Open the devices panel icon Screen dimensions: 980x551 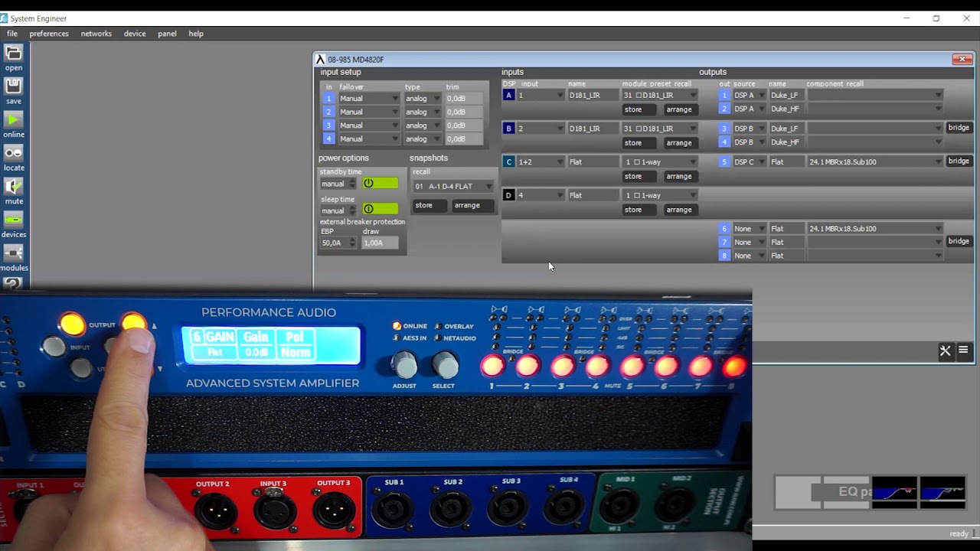click(x=14, y=220)
